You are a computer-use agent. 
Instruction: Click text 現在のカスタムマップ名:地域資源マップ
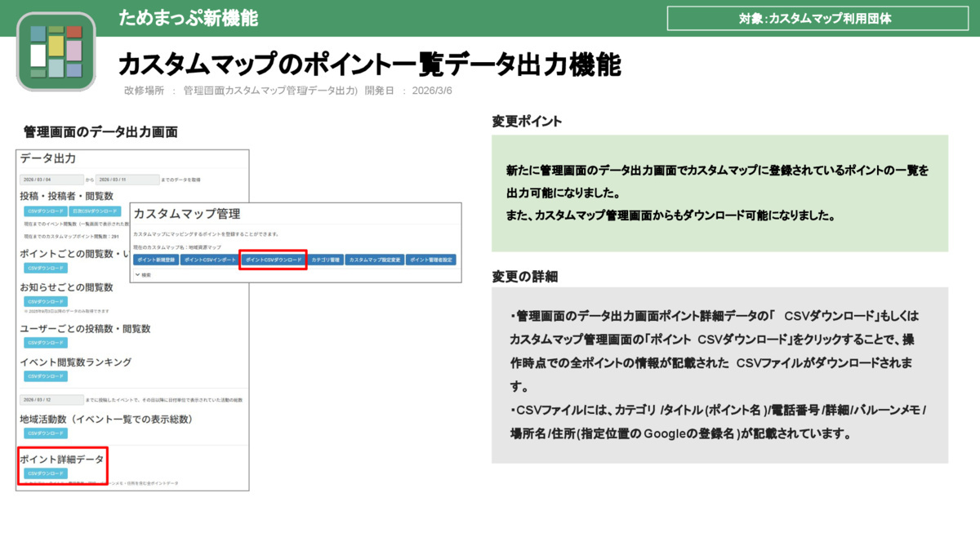click(x=177, y=247)
